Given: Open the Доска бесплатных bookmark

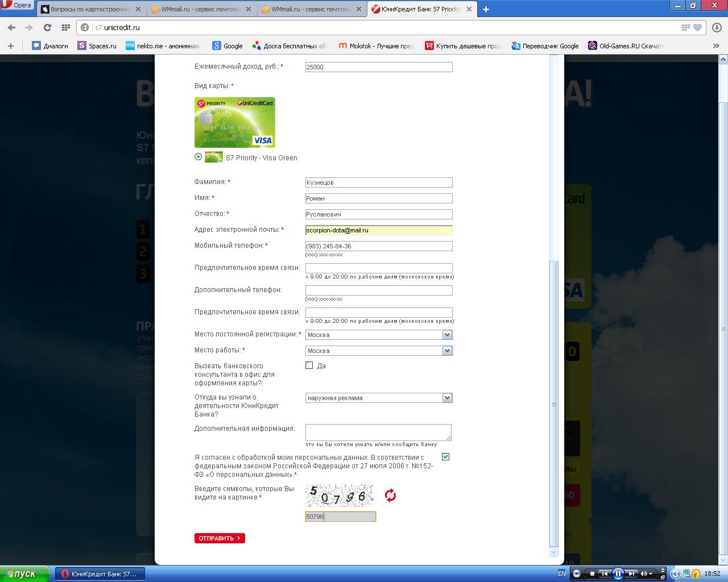Looking at the screenshot, I should (x=291, y=46).
